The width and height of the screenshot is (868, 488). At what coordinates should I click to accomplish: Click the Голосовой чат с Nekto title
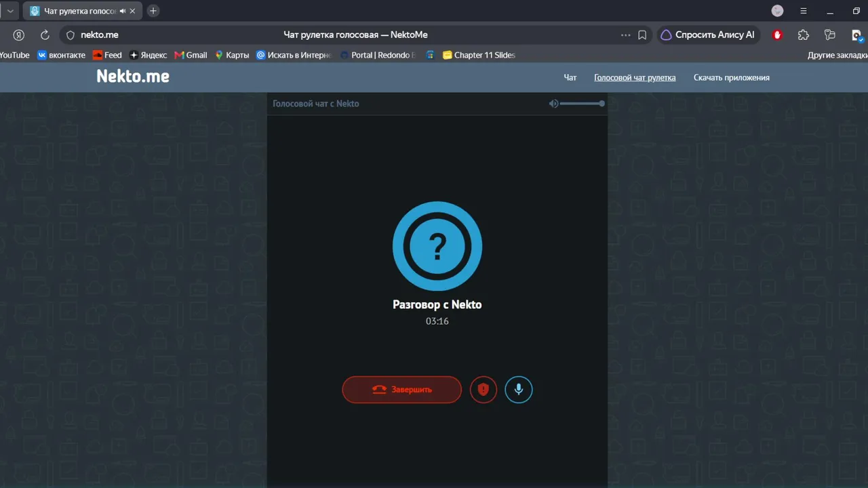click(x=316, y=104)
